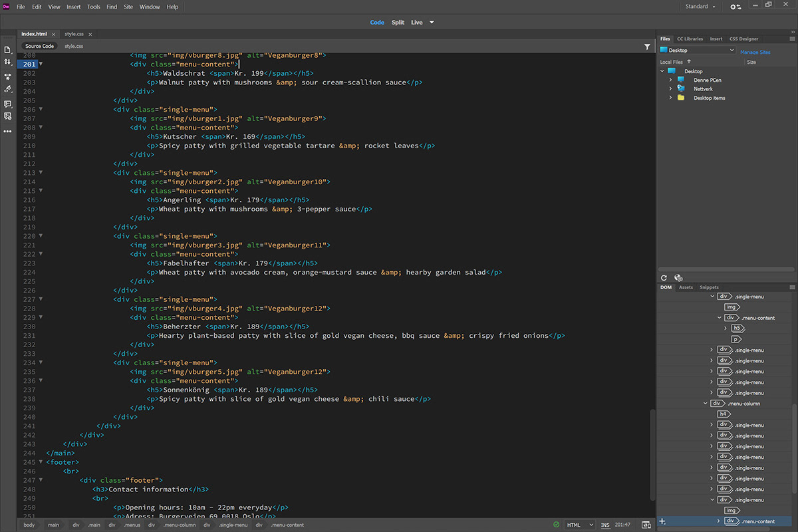
Task: Open the File menu
Action: (x=21, y=7)
